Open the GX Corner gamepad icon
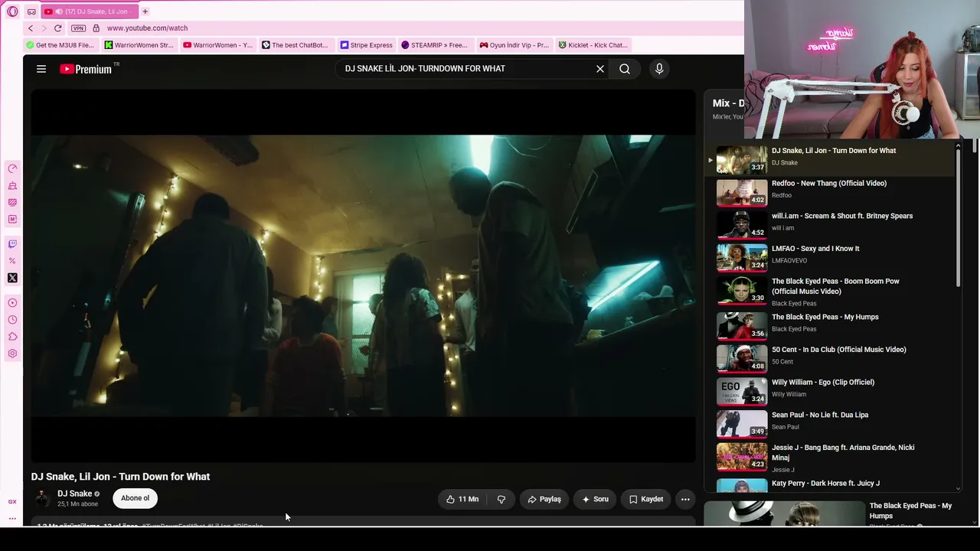 tap(31, 11)
